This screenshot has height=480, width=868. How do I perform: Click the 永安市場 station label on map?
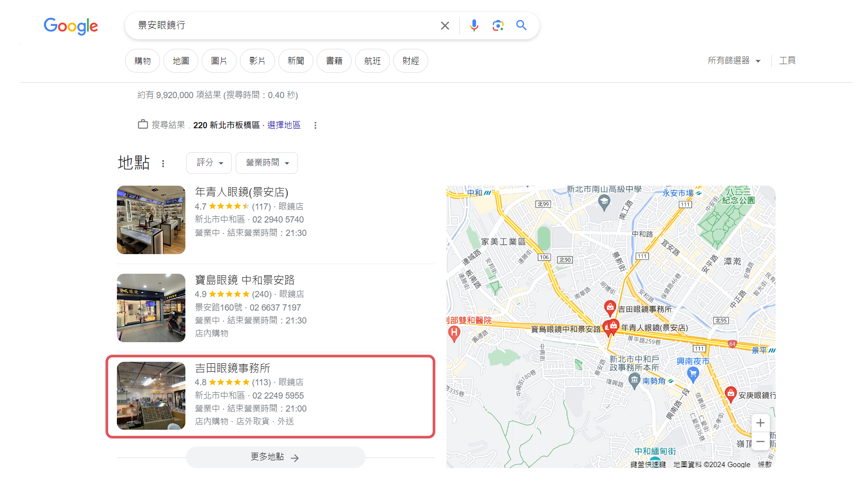coord(678,193)
